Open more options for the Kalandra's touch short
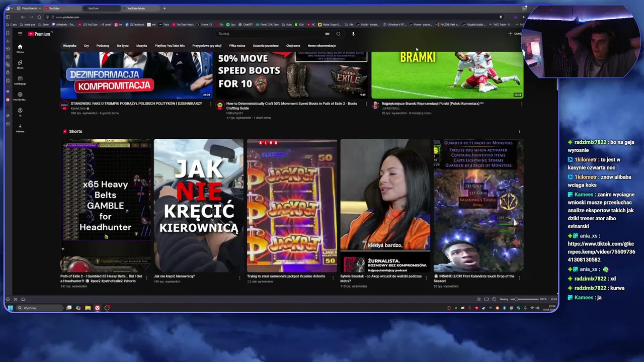This screenshot has height=362, width=644. tap(519, 277)
